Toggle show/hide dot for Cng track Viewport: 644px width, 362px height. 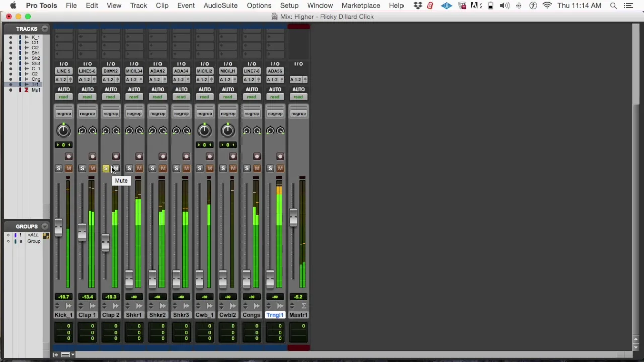pos(11,79)
